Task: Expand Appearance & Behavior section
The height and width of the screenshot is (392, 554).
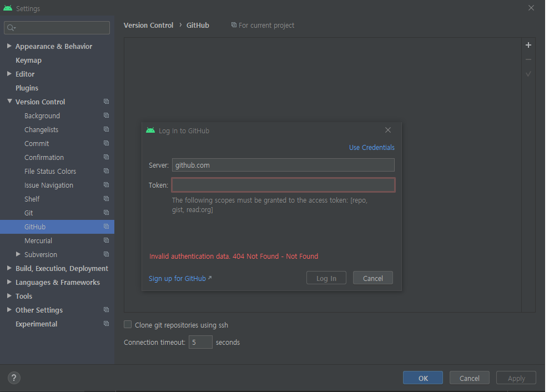Action: (x=9, y=46)
